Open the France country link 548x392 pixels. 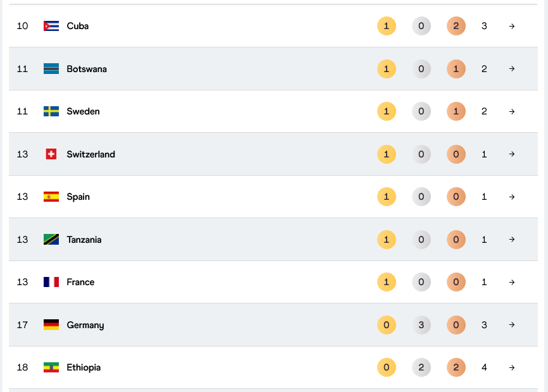point(80,282)
